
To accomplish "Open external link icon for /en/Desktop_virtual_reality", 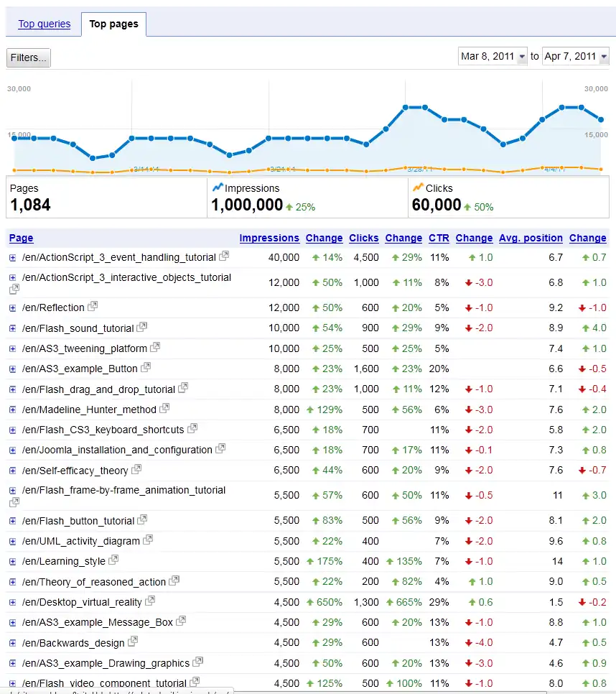I will click(x=150, y=601).
